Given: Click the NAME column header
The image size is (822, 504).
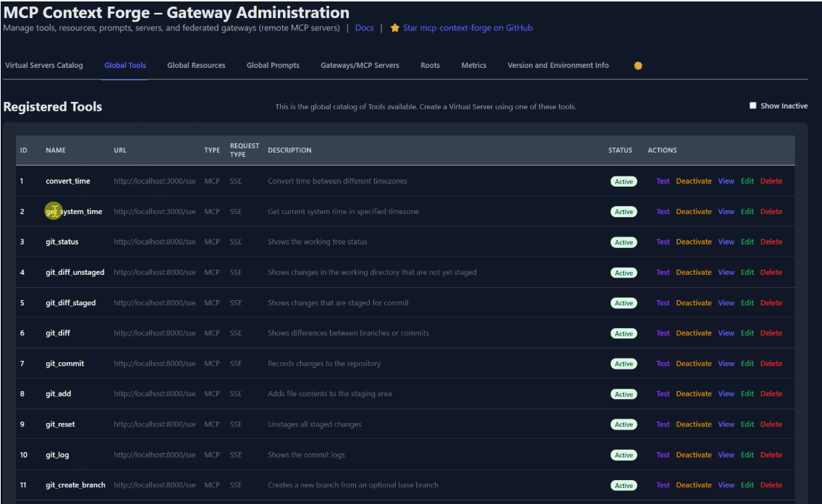Looking at the screenshot, I should point(56,150).
